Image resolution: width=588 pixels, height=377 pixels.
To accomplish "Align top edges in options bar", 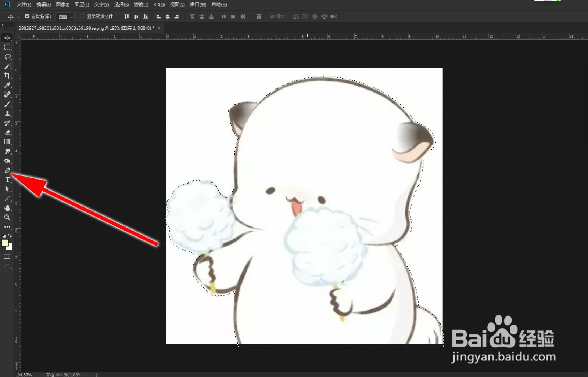I will [127, 17].
